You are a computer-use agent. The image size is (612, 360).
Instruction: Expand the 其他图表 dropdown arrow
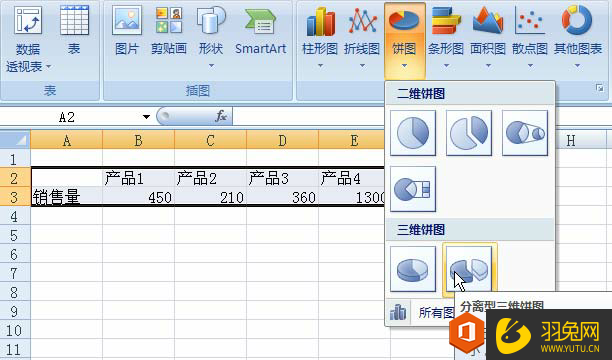[x=577, y=66]
